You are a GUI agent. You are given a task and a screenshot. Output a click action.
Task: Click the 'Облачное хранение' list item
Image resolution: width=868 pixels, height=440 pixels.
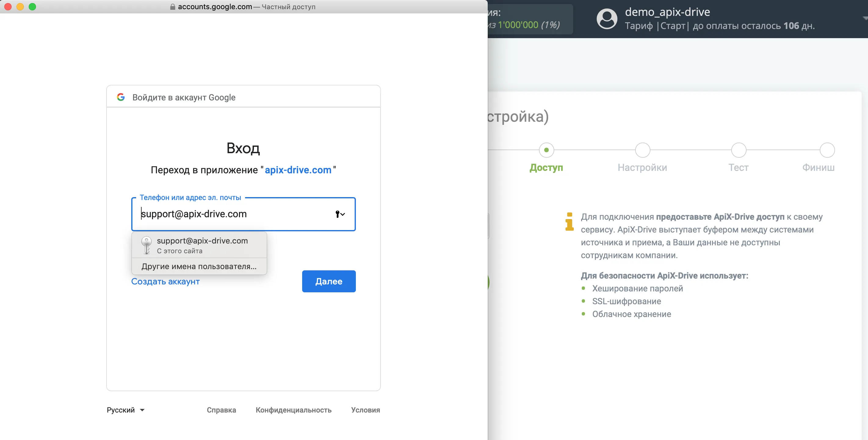click(631, 314)
